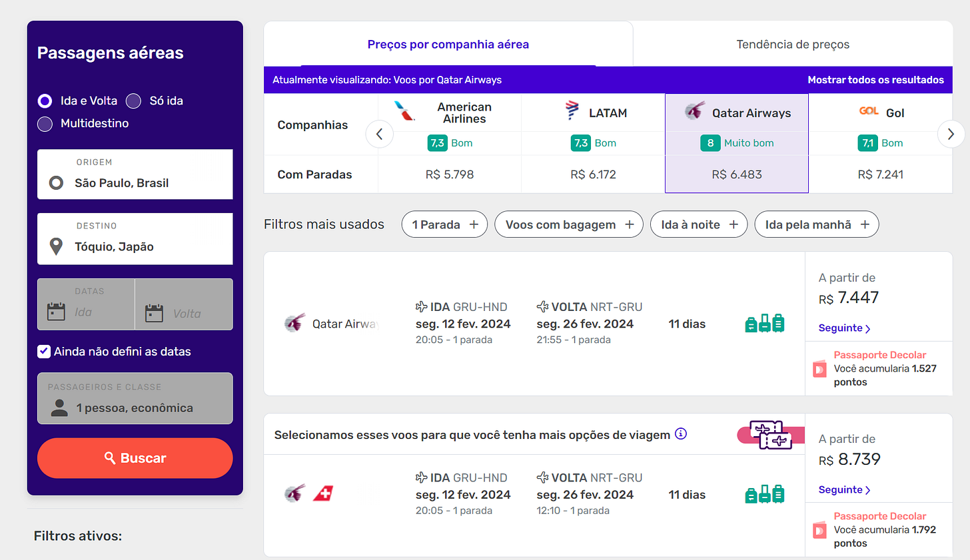Click price R$ 7.447 in first result
970x560 pixels.
click(x=849, y=298)
